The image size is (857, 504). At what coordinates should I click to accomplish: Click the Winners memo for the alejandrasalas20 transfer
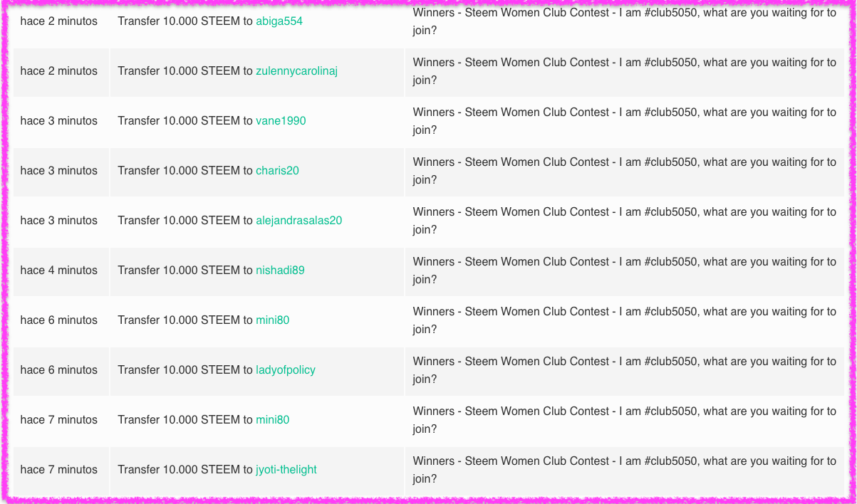pos(625,221)
